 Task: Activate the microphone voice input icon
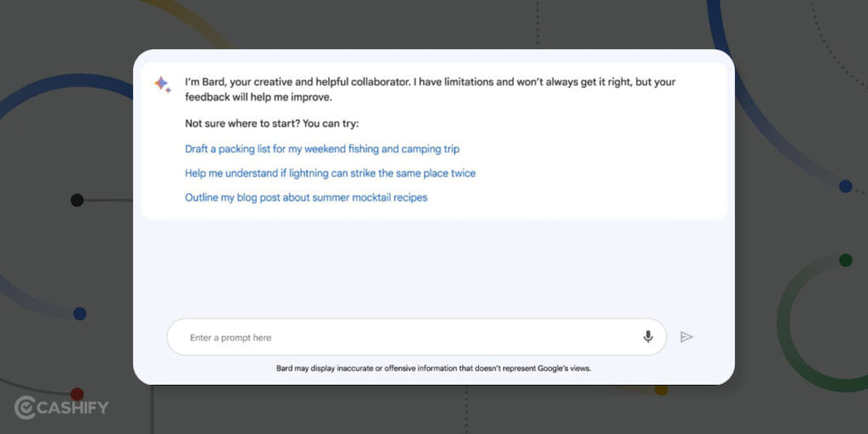pyautogui.click(x=648, y=337)
